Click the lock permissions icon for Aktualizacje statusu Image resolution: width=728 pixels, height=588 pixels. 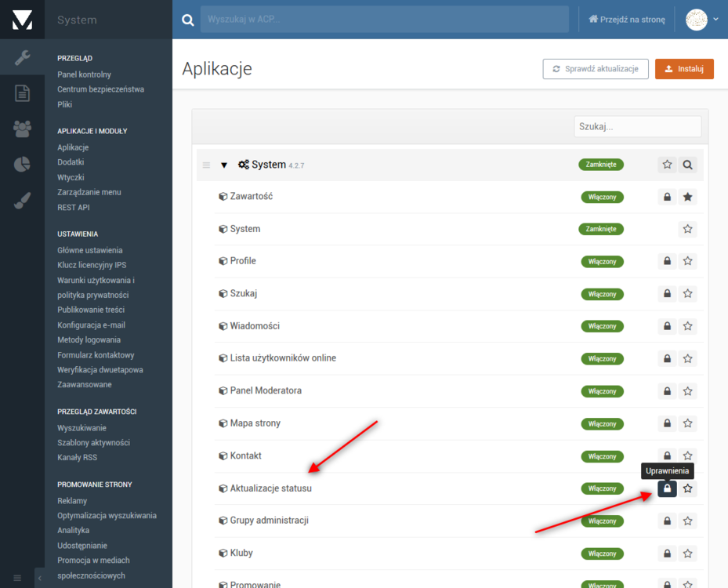click(x=667, y=488)
